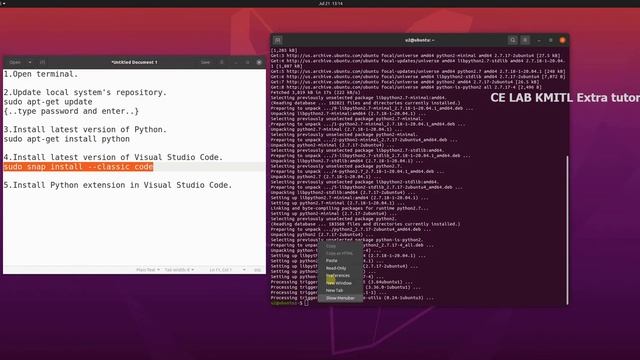The width and height of the screenshot is (640, 360).
Task: Choose New Tab in context menu
Action: click(x=340, y=290)
